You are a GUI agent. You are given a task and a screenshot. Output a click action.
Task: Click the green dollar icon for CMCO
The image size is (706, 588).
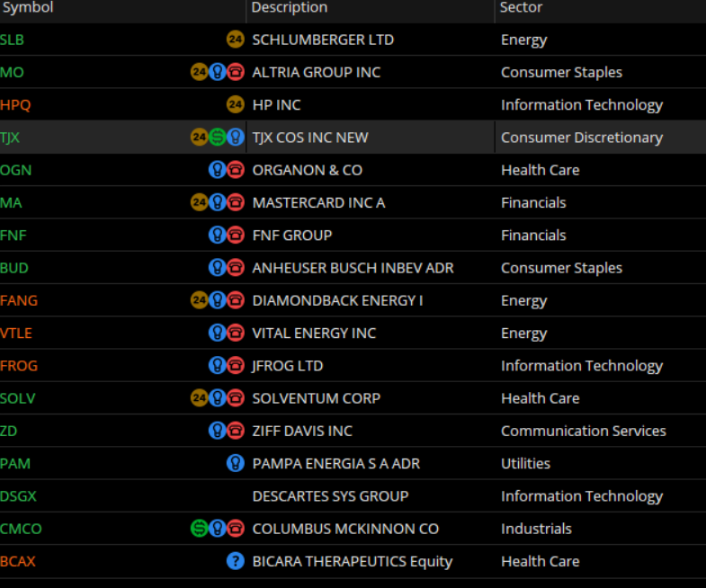tap(200, 529)
